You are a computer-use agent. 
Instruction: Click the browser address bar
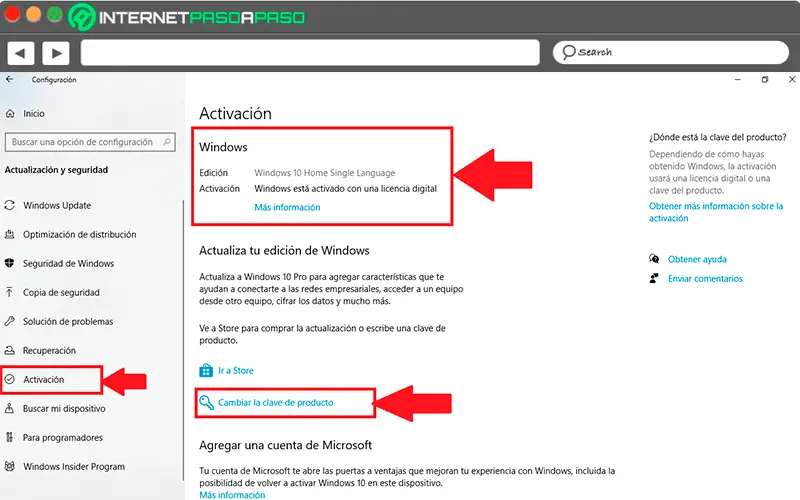(x=310, y=53)
